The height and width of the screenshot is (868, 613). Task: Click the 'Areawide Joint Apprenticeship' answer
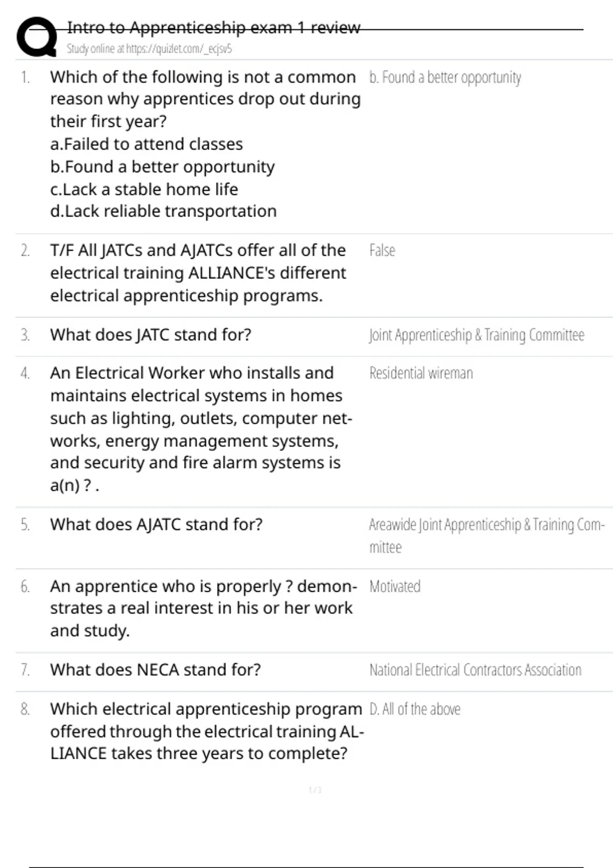[486, 525]
